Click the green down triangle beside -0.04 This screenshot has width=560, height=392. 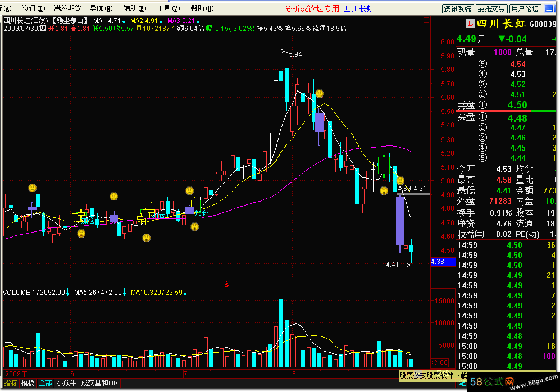click(x=502, y=39)
